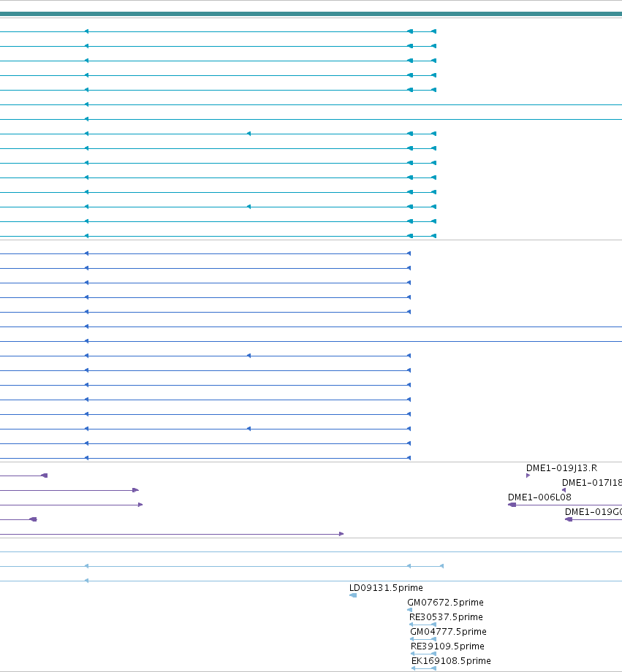622x672 pixels.
Task: Click the DME1-017I18 label
Action: pos(592,483)
